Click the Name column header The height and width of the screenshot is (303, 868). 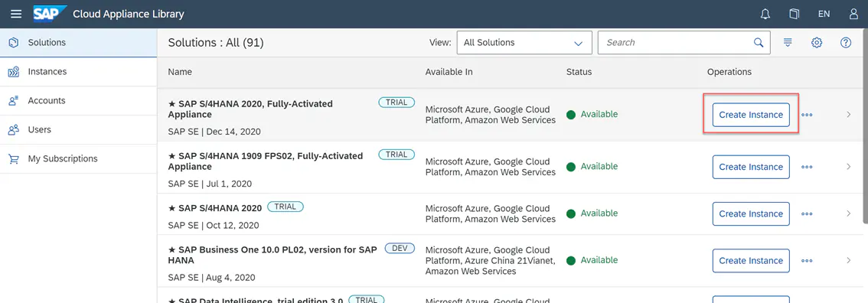[x=180, y=72]
